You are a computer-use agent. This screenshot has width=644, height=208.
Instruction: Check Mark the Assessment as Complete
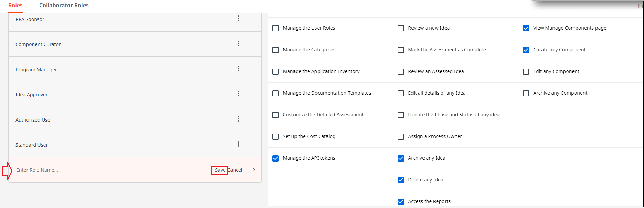coord(401,50)
